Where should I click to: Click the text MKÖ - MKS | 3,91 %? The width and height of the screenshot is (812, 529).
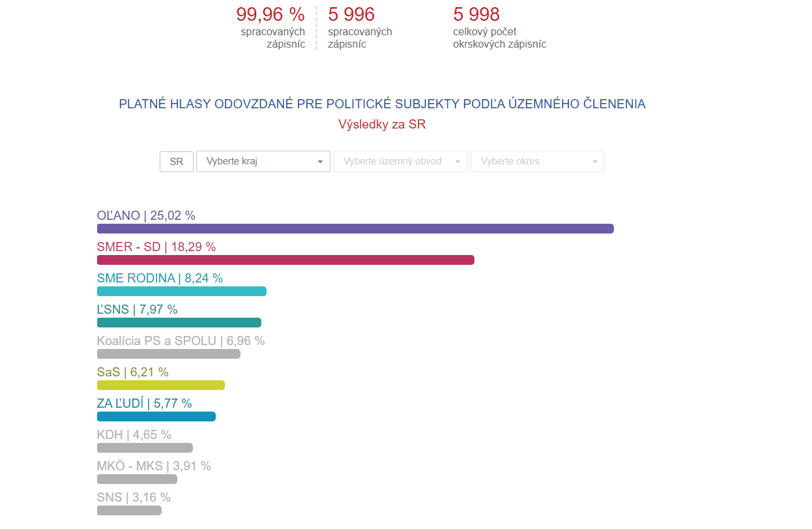pos(154,466)
